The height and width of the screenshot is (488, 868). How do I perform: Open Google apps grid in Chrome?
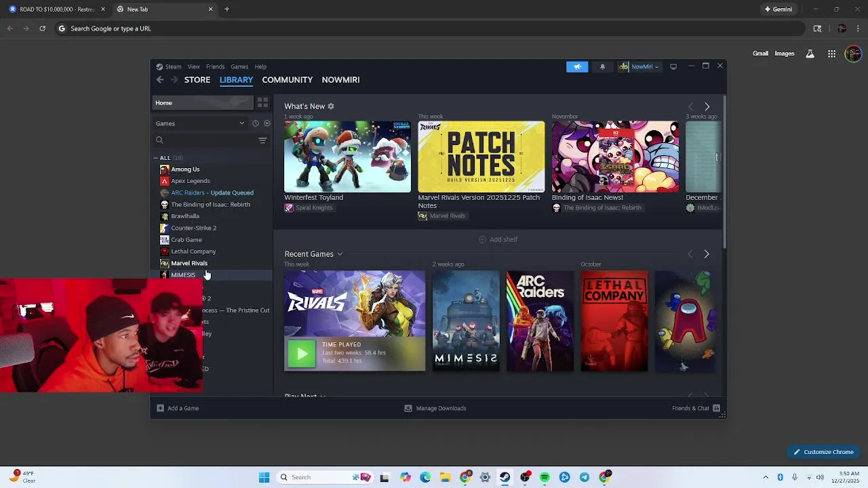click(x=831, y=54)
